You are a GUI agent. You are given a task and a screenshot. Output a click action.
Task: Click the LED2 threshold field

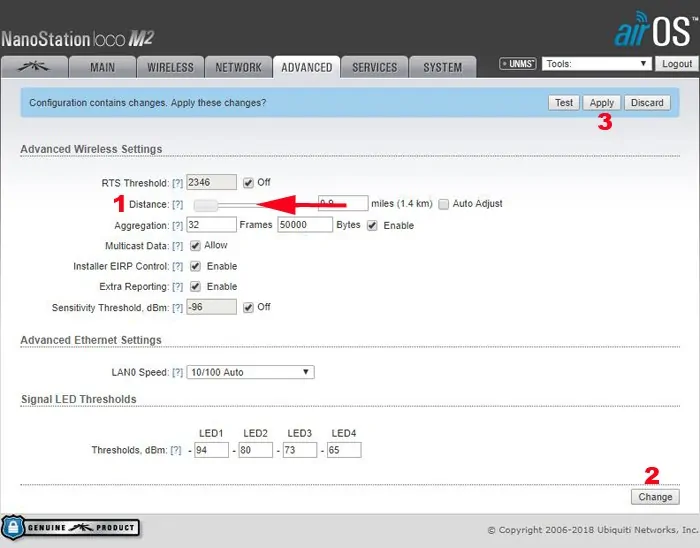point(255,450)
